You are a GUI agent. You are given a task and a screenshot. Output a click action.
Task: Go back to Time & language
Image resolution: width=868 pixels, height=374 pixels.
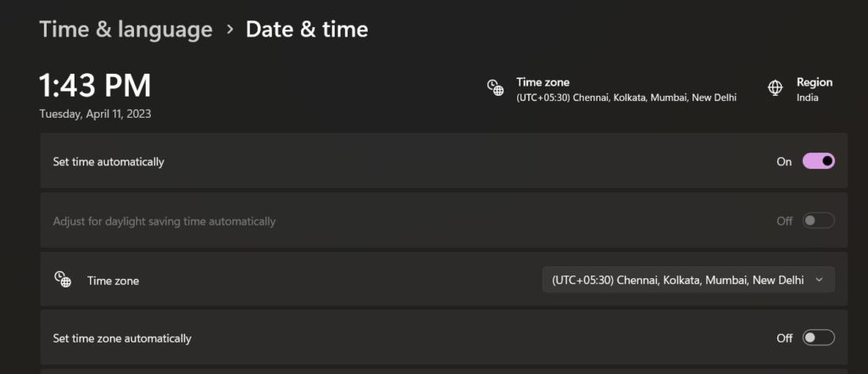tap(125, 30)
